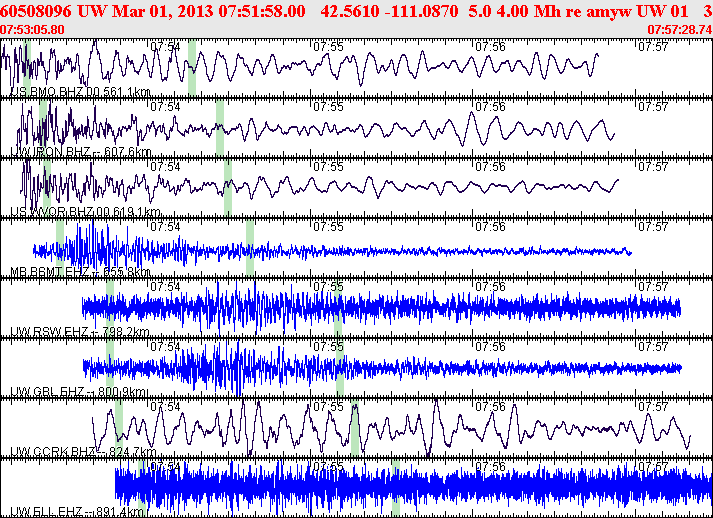Select the UW ELL EHZ 891.4km label
This screenshot has width=713, height=518.
coord(78,512)
